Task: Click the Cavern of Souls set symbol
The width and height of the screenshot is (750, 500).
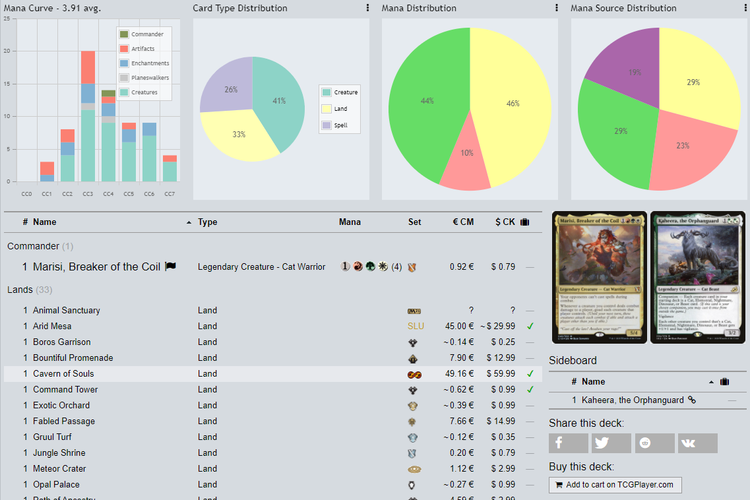Action: pos(414,374)
